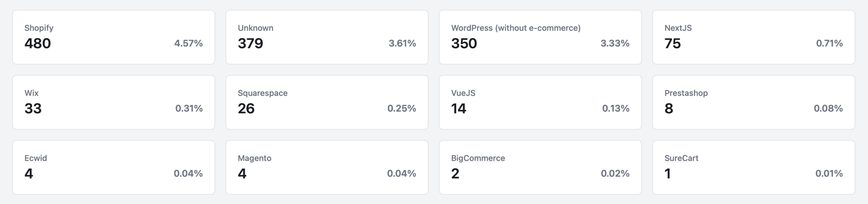Open the BigCommerce stat card
Image resolution: width=868 pixels, height=204 pixels.
click(x=540, y=167)
